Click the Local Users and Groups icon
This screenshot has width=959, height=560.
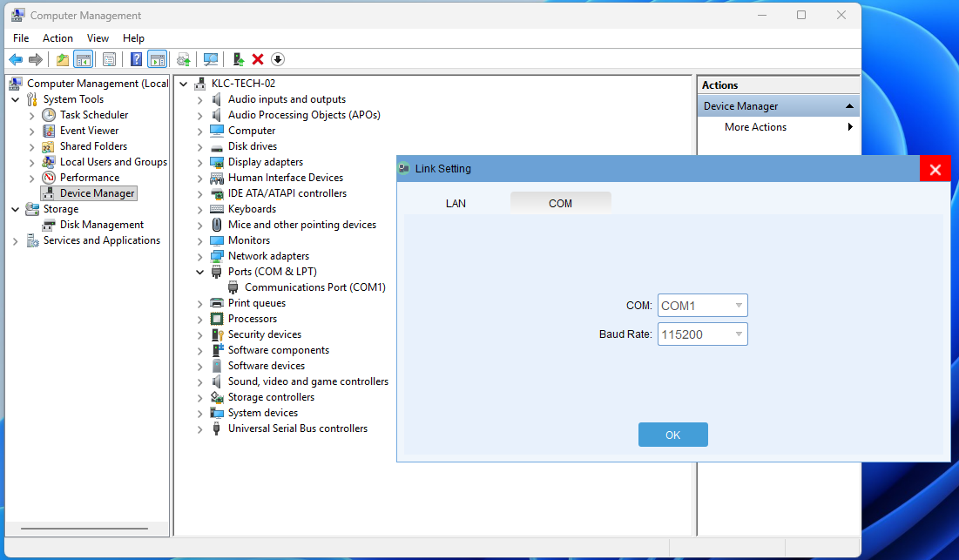[49, 162]
